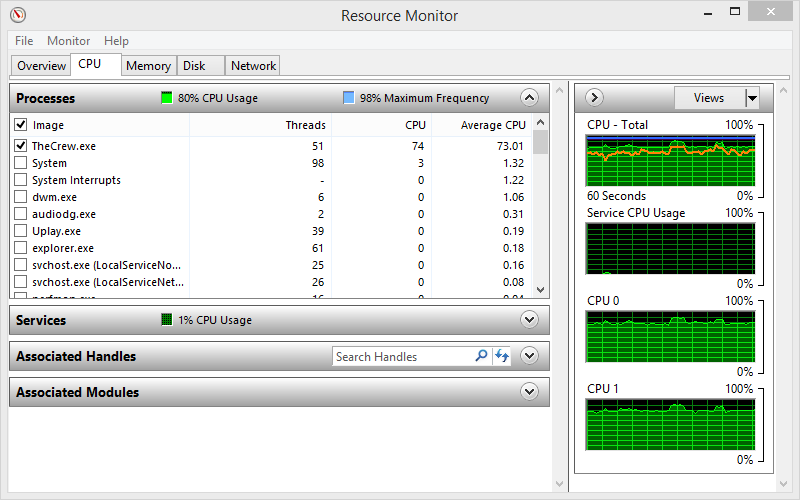Select the CPU tab
Viewport: 800px width, 500px height.
95,64
